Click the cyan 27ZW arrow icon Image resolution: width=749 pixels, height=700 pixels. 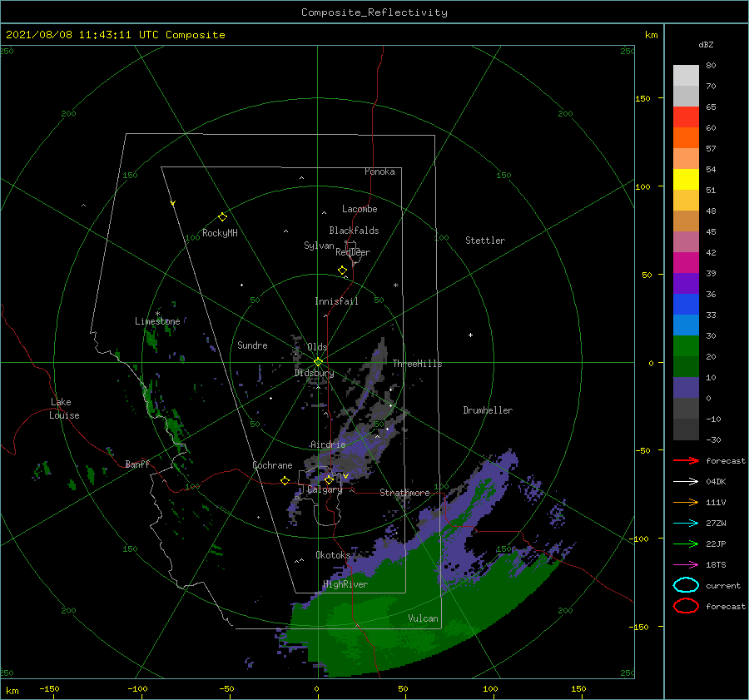click(686, 524)
